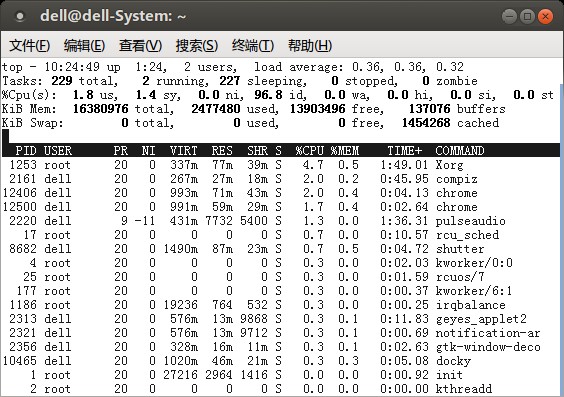Image resolution: width=564 pixels, height=397 pixels.
Task: Click the rcu_sched process name
Action: [467, 235]
